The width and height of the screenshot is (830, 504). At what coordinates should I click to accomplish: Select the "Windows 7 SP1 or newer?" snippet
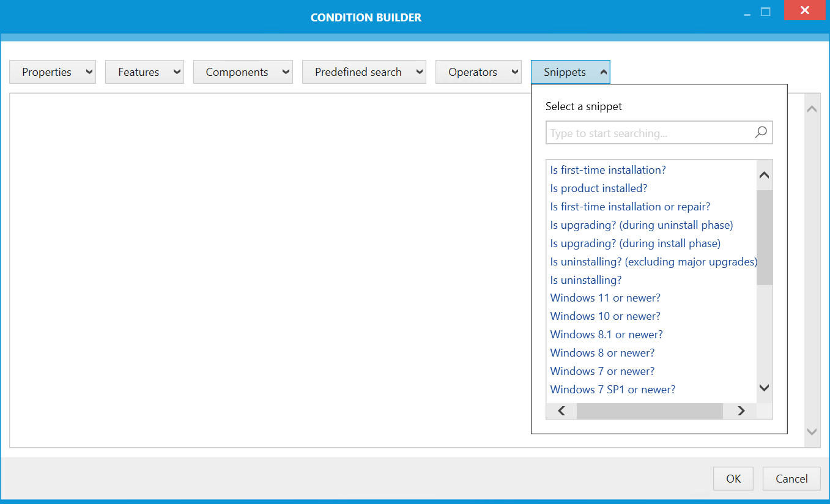pos(612,389)
